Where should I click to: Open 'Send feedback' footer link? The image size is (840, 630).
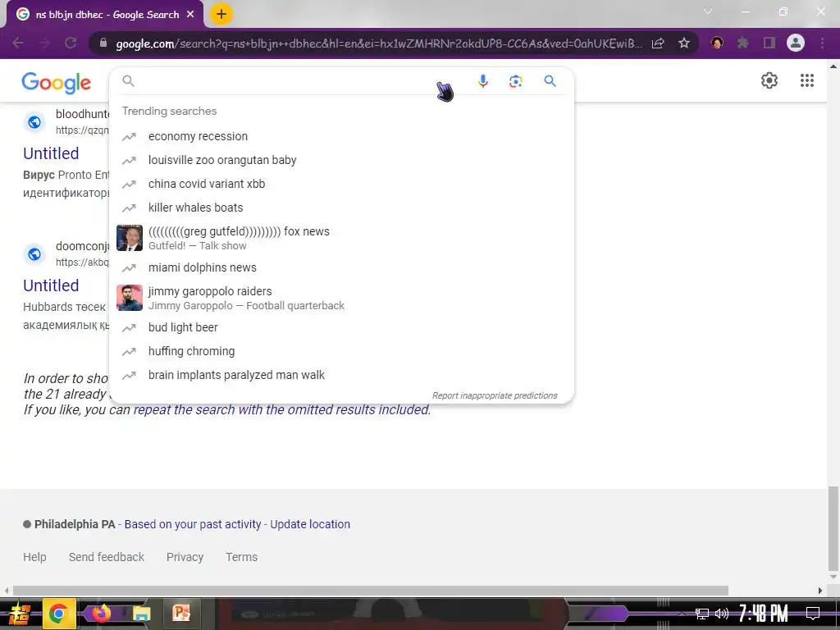pyautogui.click(x=106, y=557)
